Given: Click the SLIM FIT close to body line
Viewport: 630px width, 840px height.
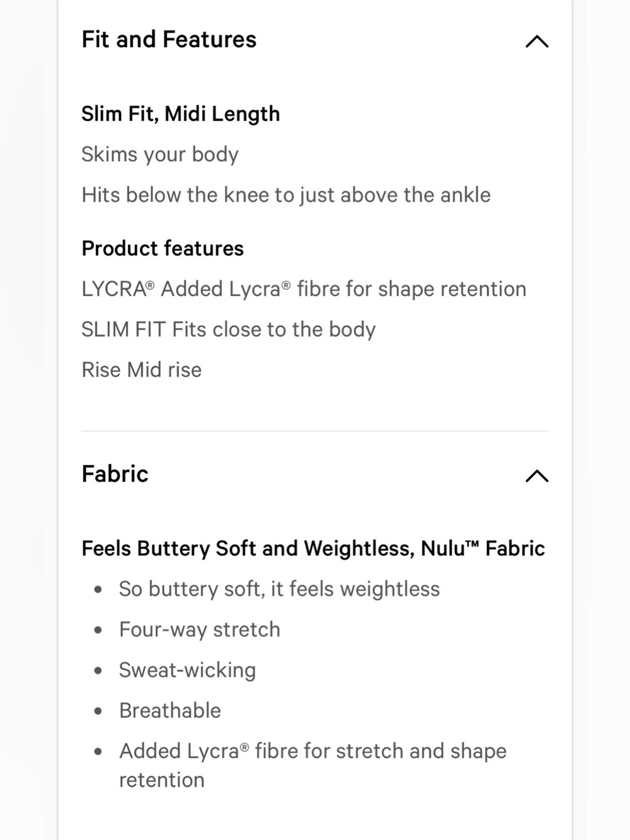Looking at the screenshot, I should 229,329.
